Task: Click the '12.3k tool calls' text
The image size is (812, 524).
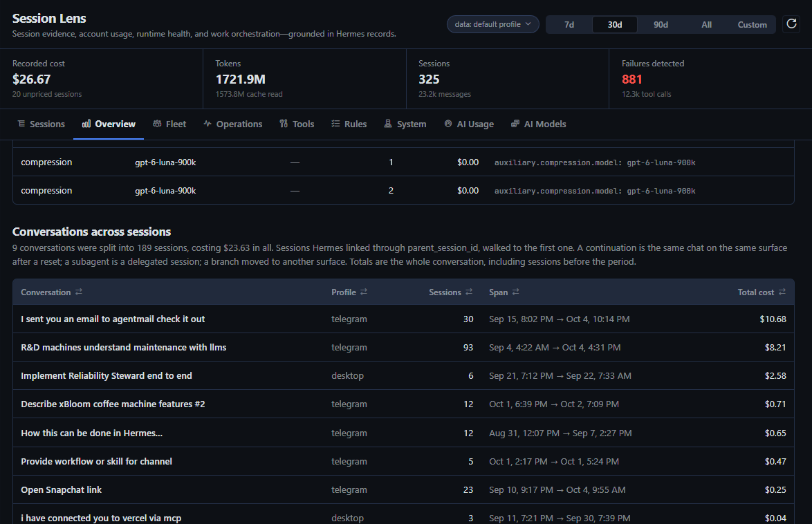Action: tap(646, 94)
